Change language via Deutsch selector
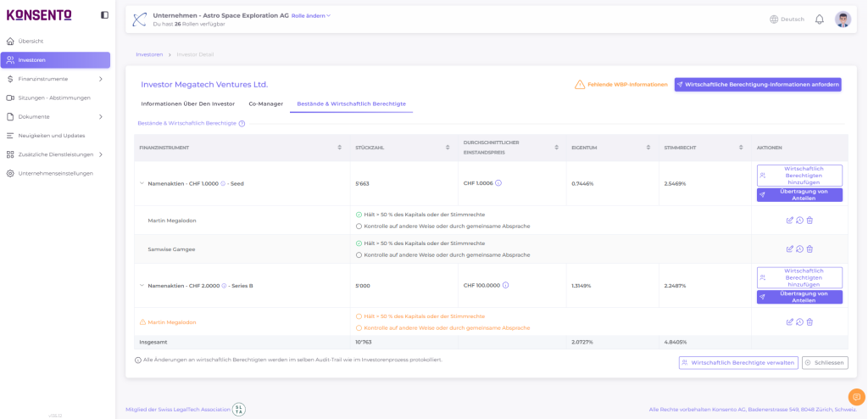868x419 pixels. (793, 20)
